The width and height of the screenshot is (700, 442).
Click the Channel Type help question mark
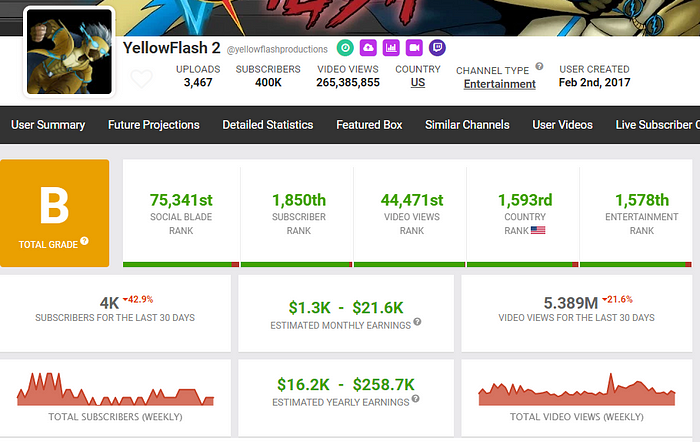pos(539,67)
